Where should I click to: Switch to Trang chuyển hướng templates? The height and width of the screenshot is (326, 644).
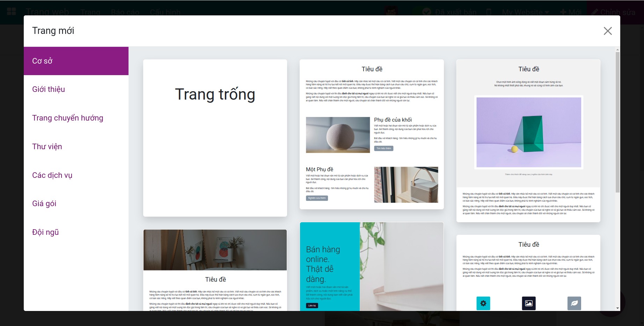[x=76, y=118]
